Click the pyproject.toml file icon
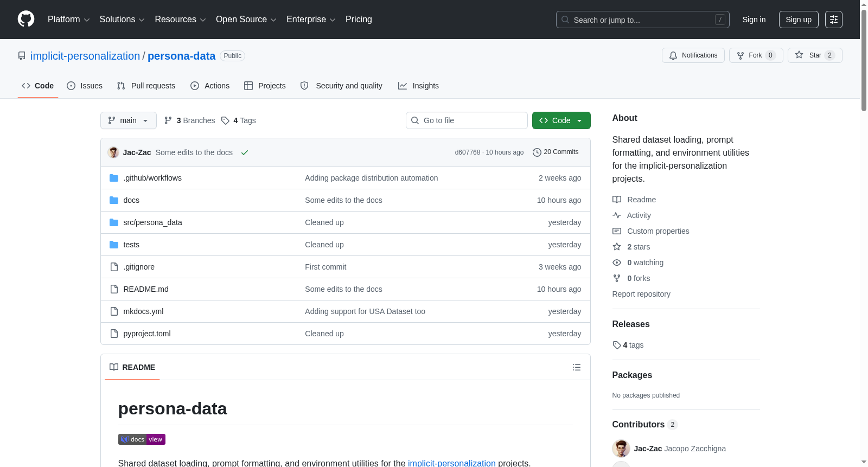868x467 pixels. [x=114, y=334]
